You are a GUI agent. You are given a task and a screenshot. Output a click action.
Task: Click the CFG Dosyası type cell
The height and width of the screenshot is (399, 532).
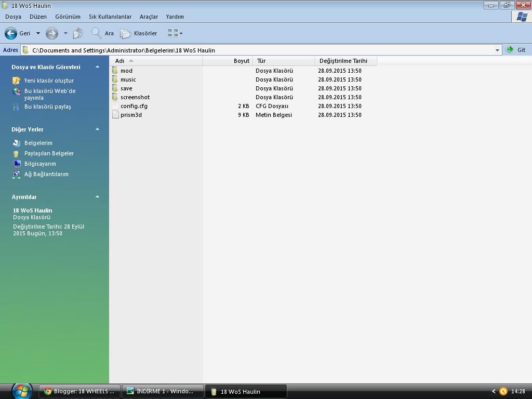tap(272, 106)
